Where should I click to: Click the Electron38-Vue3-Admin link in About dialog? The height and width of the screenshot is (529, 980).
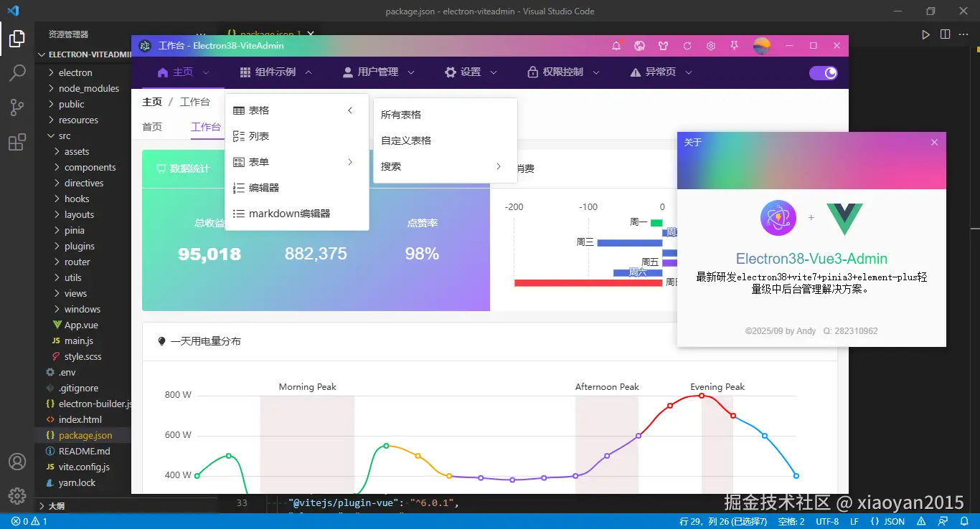point(811,258)
